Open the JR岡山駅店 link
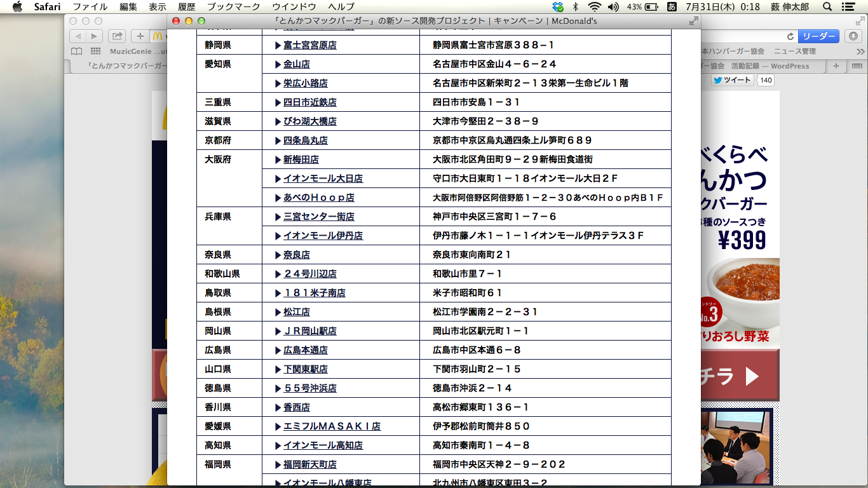This screenshot has width=868, height=488. coord(310,331)
